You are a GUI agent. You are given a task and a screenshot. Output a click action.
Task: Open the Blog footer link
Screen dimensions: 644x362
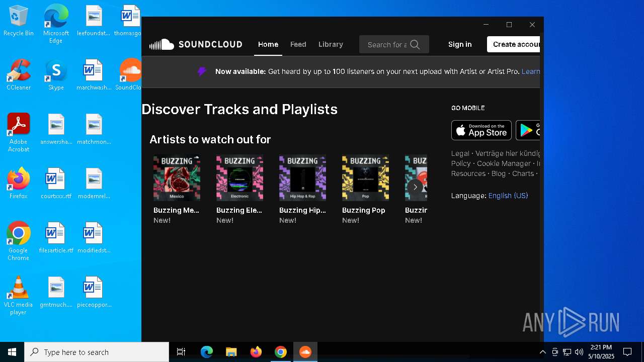(499, 173)
